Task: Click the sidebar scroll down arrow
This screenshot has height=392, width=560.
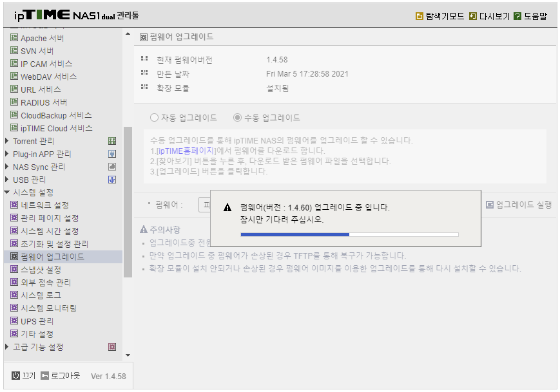Action: tap(128, 355)
